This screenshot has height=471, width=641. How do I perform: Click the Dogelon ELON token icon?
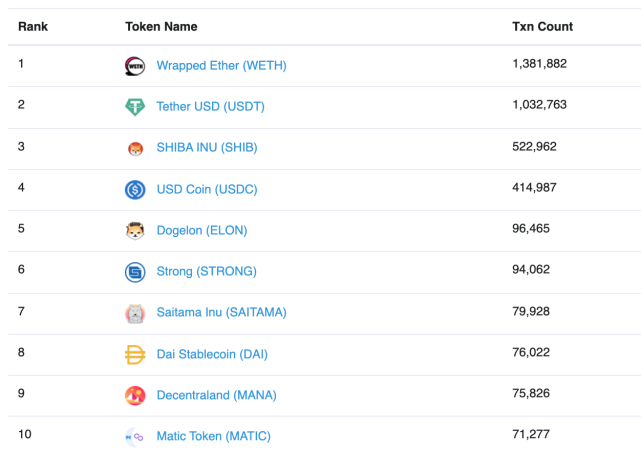tap(135, 231)
